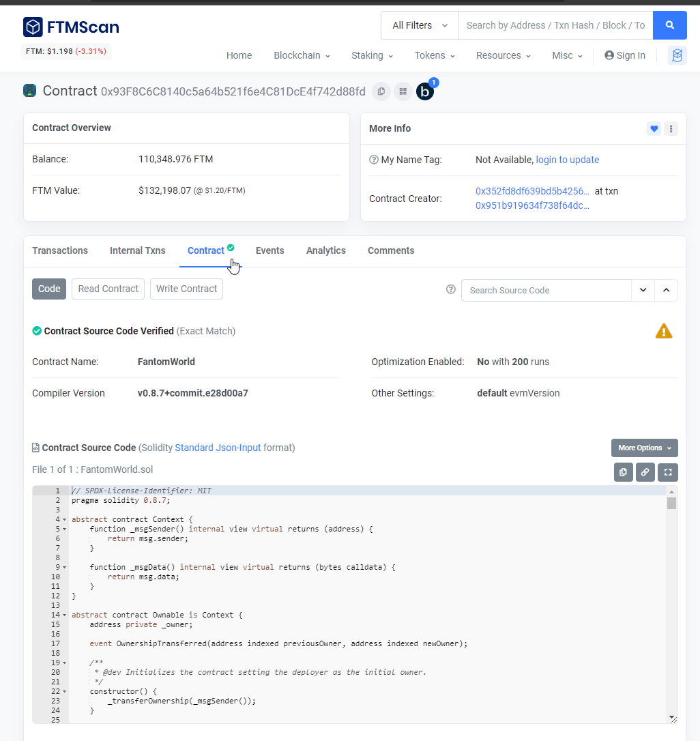700x741 pixels.
Task: Click compiler version 'v0.8.7+commit.e28d00a7'
Action: 193,393
